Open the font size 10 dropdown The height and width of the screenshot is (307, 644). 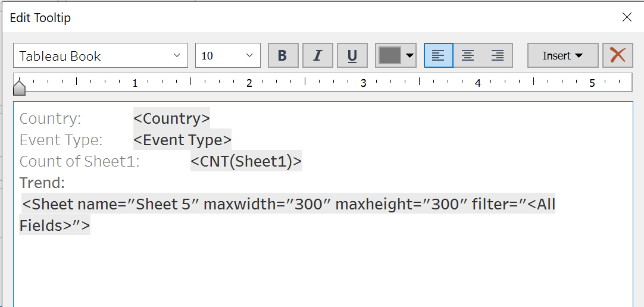pos(249,56)
